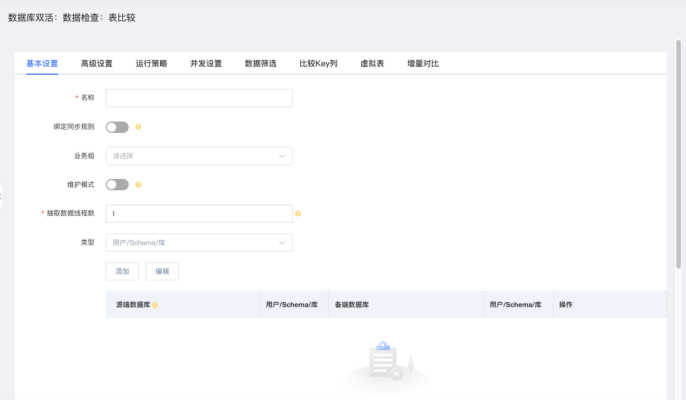
Task: Enable the 绑定同步规则 switch
Action: point(117,127)
